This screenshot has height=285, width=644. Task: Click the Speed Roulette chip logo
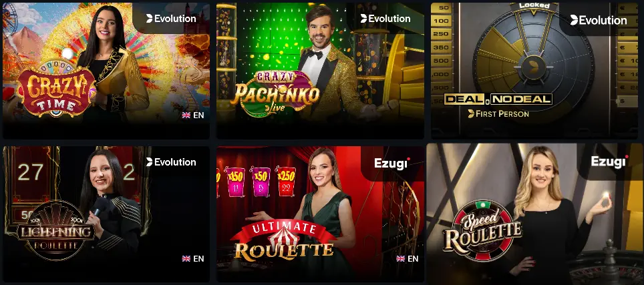[482, 231]
